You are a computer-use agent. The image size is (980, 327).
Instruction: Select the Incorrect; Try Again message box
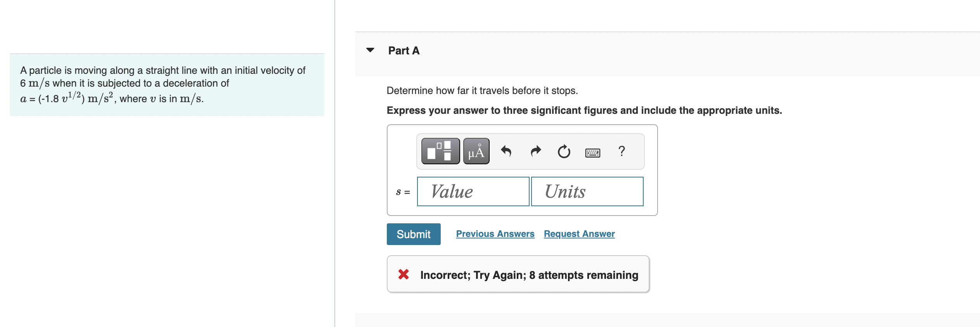[x=518, y=275]
